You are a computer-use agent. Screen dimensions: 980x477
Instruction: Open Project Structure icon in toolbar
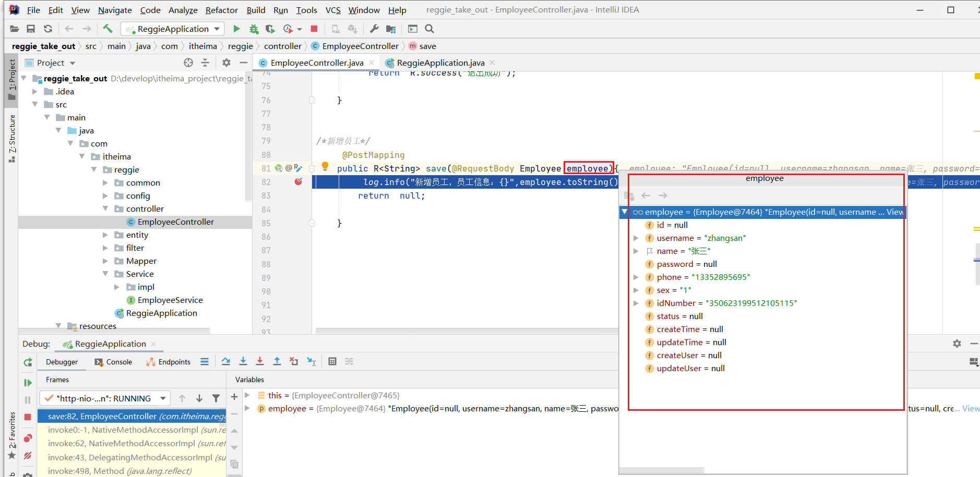391,29
